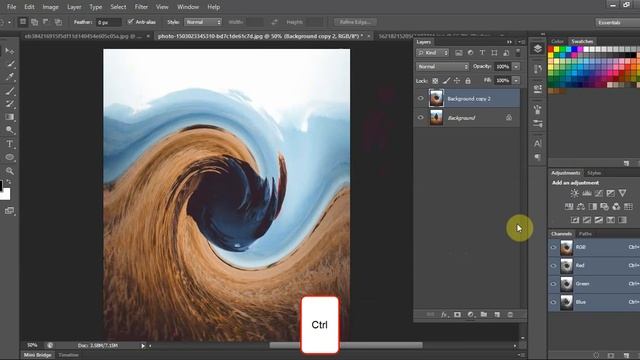Screen dimensions: 640x360
Task: Hide the Background copy 2 layer
Action: point(420,98)
